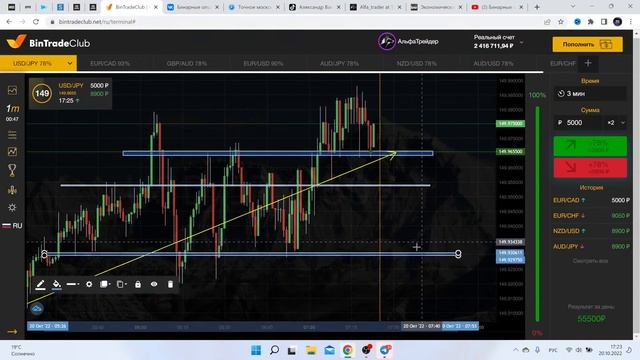
Task: Bookmark this page with star icon
Action: [561, 22]
